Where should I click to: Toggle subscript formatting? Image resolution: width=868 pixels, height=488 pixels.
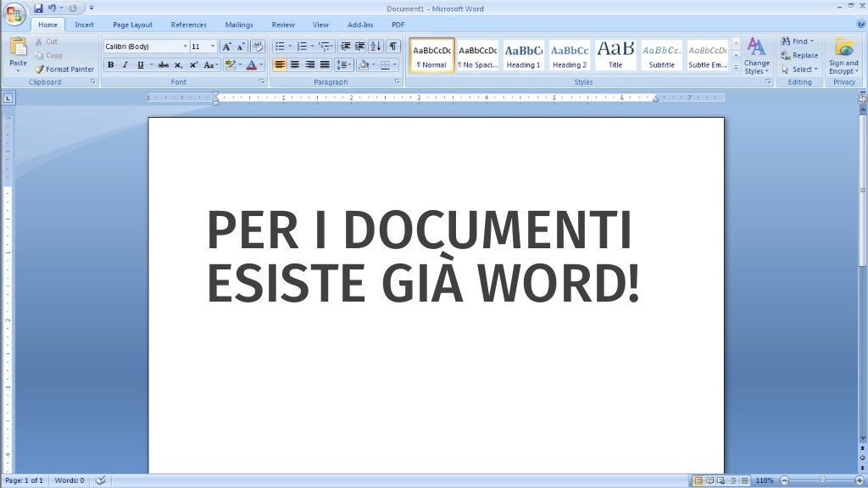click(178, 65)
